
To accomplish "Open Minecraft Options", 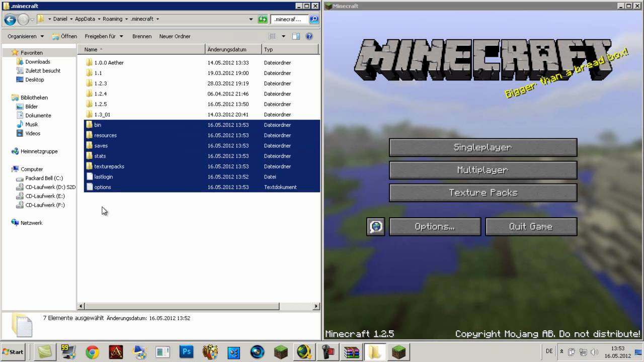I will pyautogui.click(x=435, y=227).
